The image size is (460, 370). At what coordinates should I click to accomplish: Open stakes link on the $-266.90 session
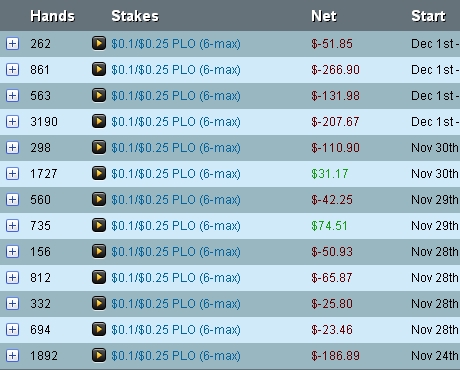point(176,70)
